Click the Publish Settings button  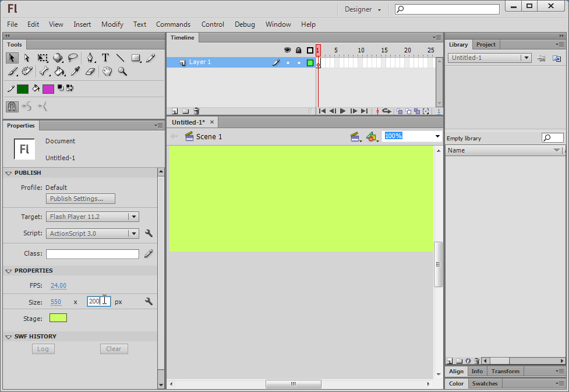(81, 199)
